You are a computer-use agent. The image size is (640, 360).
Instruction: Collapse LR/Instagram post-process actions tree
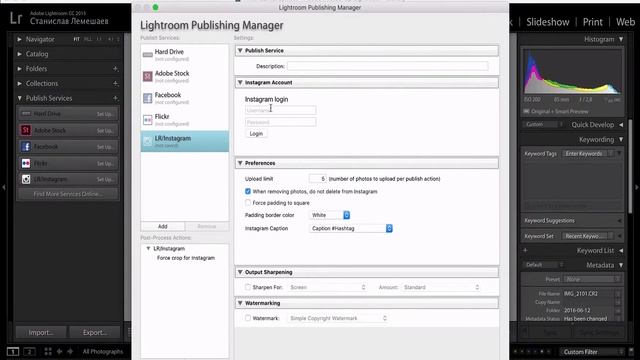[x=148, y=248]
